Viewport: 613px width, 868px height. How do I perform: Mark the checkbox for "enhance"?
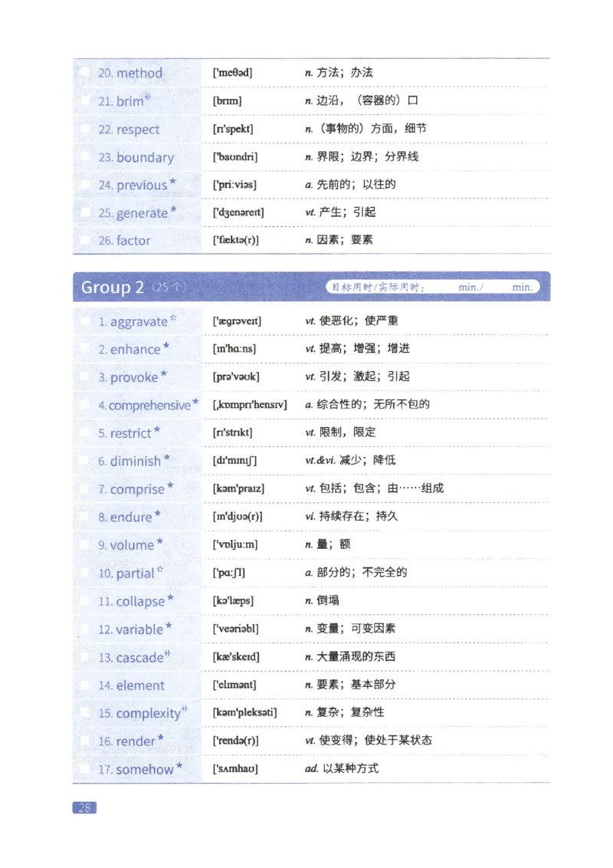click(x=84, y=349)
